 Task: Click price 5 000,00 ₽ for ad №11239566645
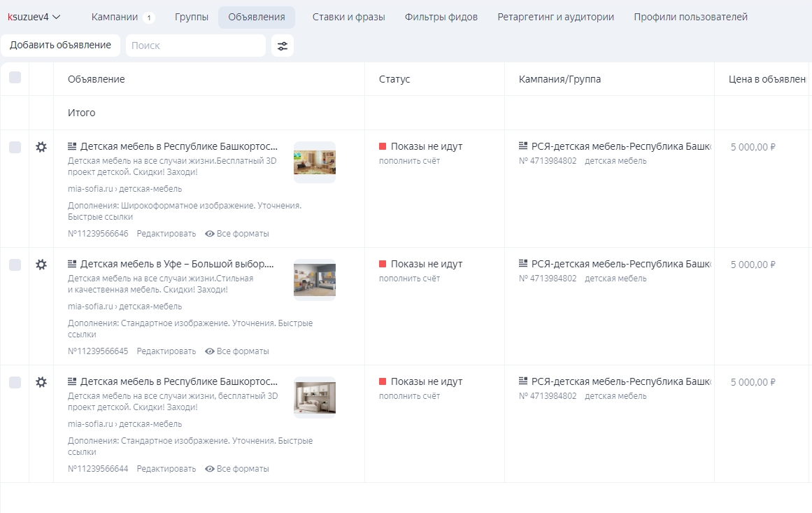click(753, 265)
